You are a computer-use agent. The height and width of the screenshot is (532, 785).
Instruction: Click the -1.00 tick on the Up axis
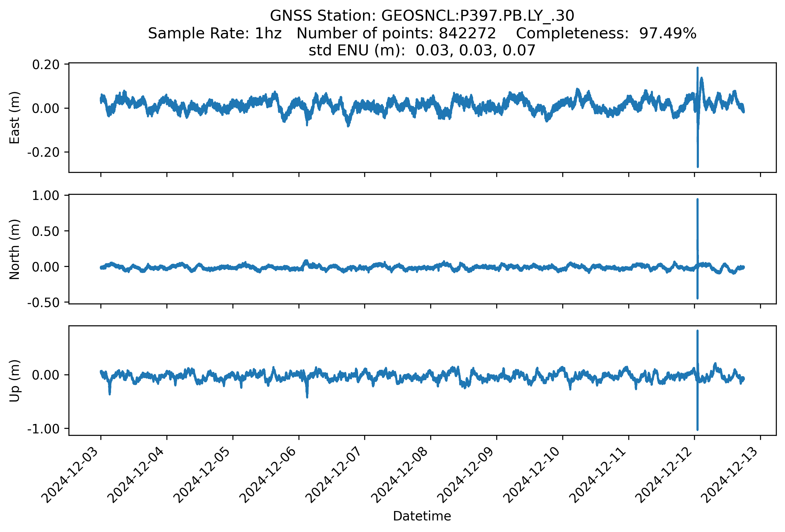click(x=43, y=429)
